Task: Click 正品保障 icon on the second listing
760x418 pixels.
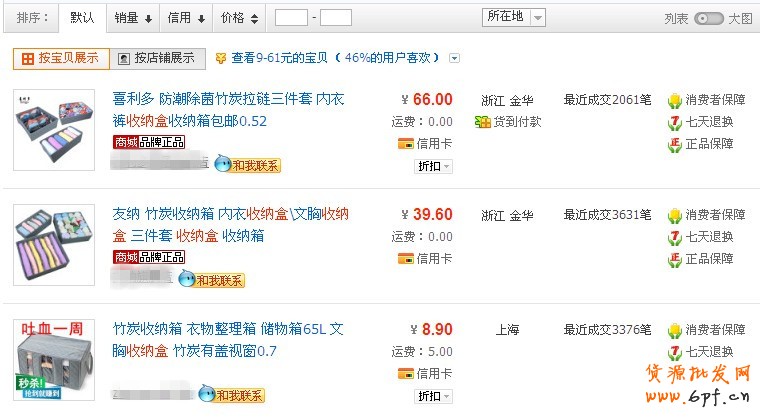Action: click(x=675, y=259)
